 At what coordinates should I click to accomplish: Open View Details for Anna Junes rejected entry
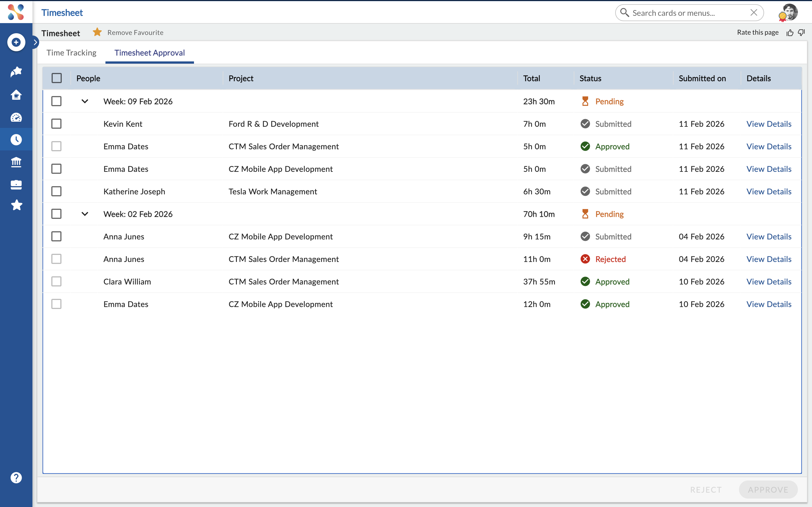(x=768, y=259)
